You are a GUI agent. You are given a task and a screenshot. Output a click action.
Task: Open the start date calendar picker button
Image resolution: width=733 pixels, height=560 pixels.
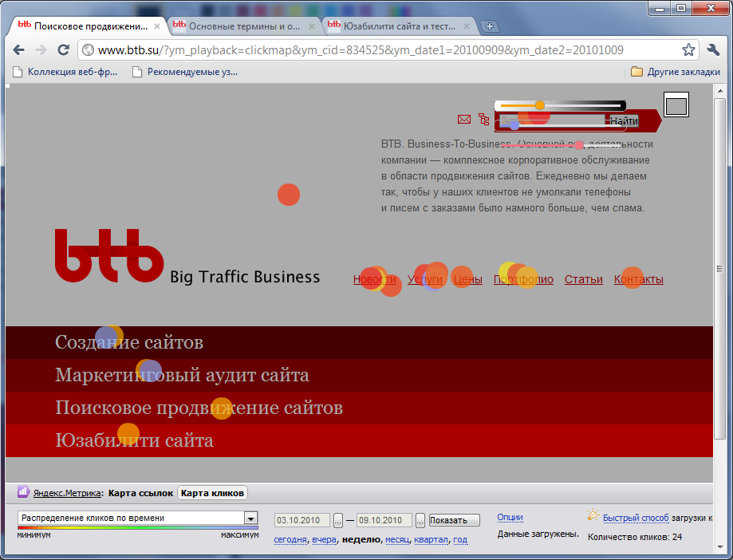pos(338,520)
